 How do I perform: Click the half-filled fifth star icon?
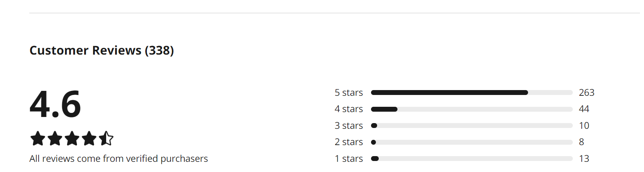click(x=106, y=139)
